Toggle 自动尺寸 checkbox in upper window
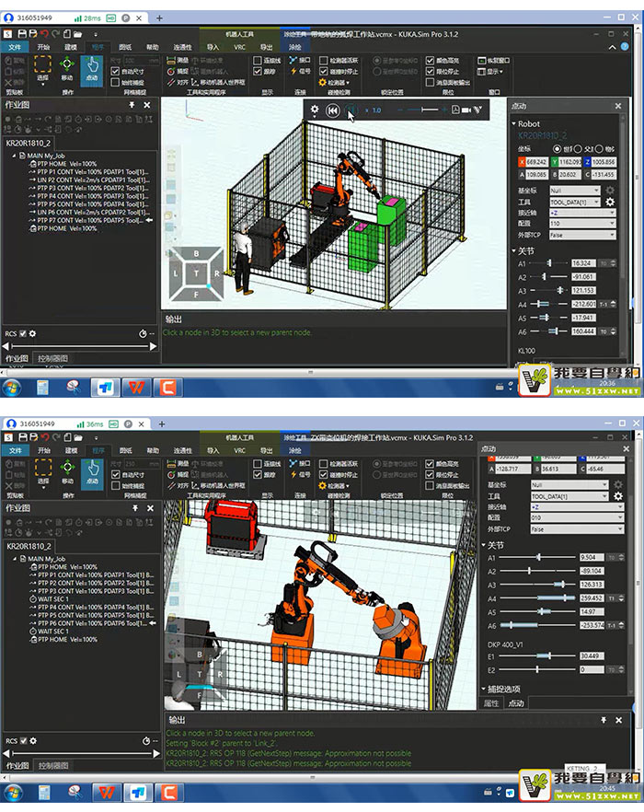The width and height of the screenshot is (644, 812). click(115, 72)
